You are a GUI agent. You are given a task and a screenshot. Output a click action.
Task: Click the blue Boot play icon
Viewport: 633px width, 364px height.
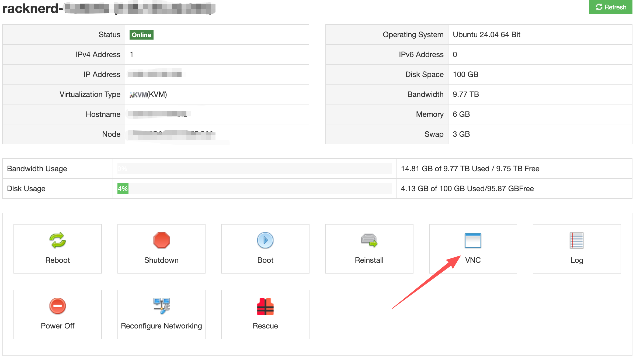point(265,240)
